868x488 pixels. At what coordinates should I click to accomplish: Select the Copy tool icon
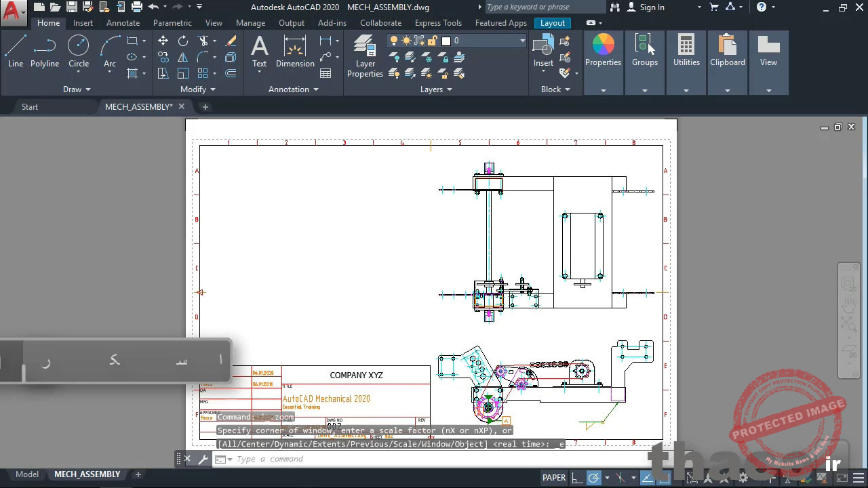point(163,57)
